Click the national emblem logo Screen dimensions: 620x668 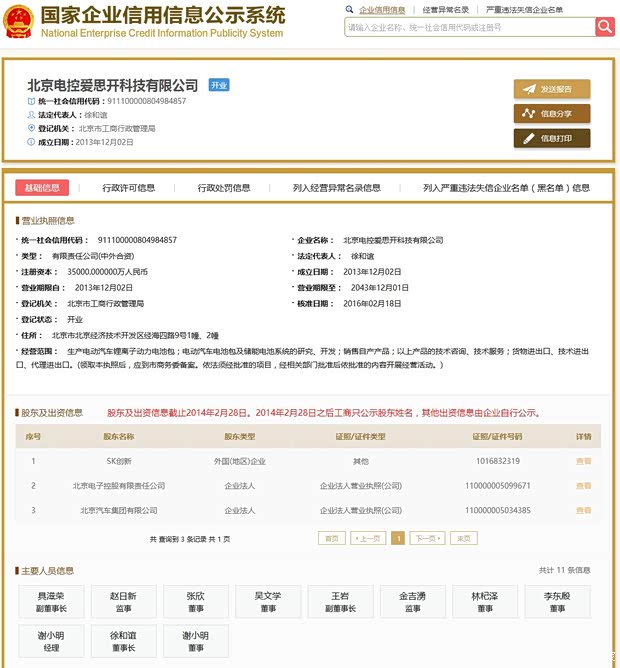click(19, 21)
